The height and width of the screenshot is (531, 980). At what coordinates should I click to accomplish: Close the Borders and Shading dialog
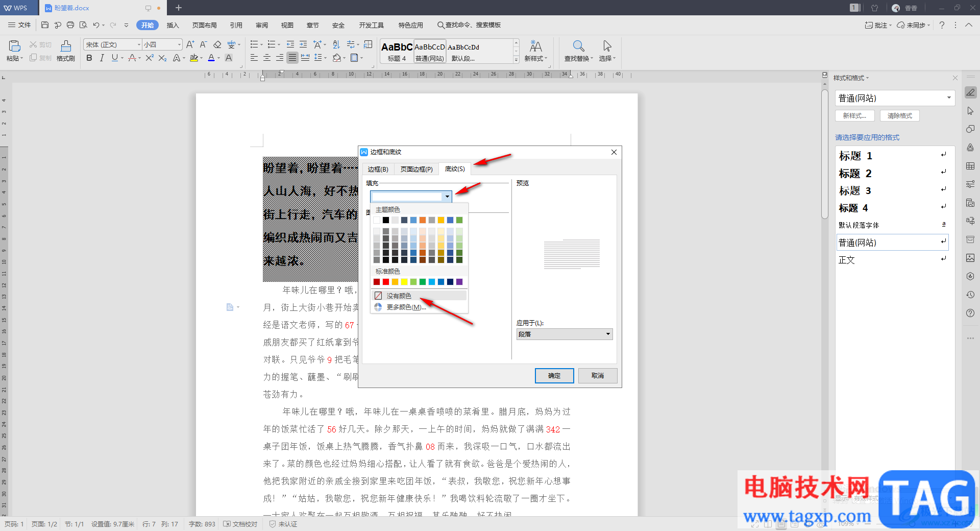(x=614, y=152)
